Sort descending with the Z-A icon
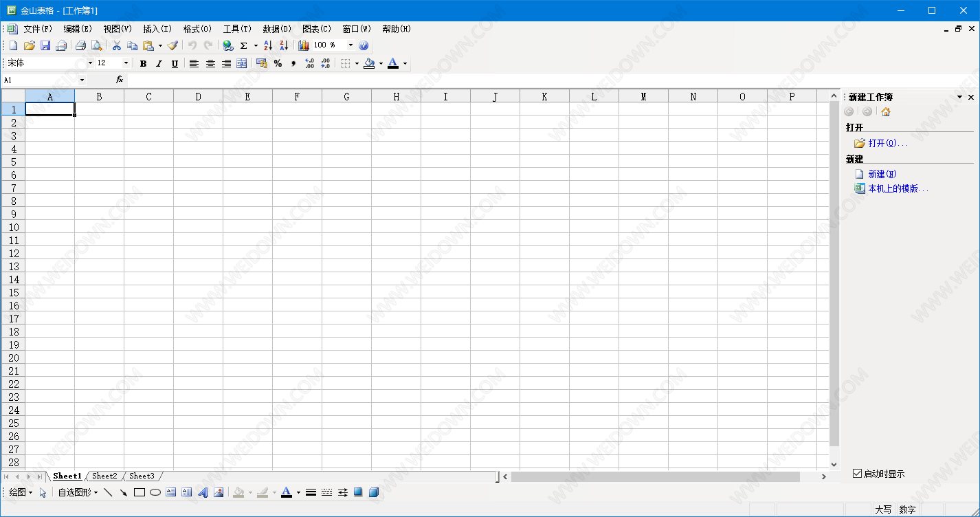The height and width of the screenshot is (517, 980). 284,45
